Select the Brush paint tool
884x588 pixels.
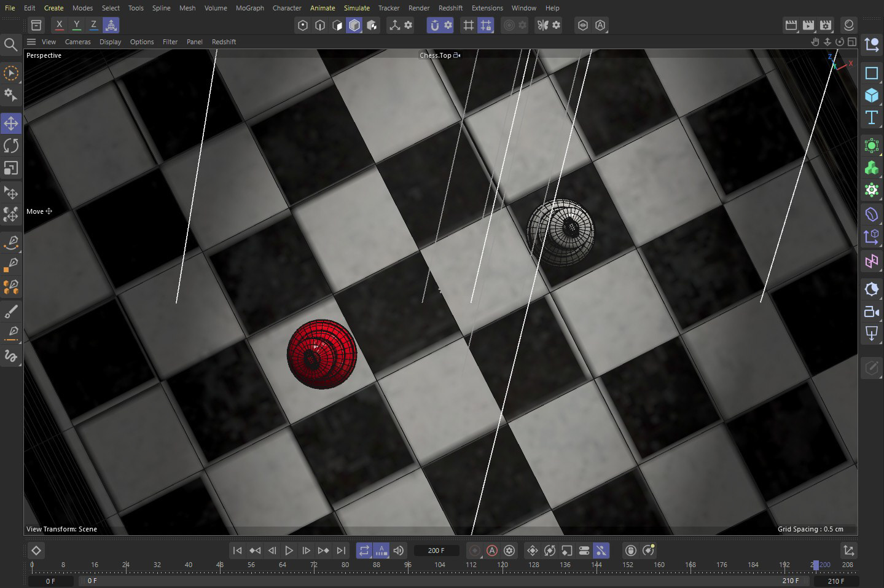(11, 312)
